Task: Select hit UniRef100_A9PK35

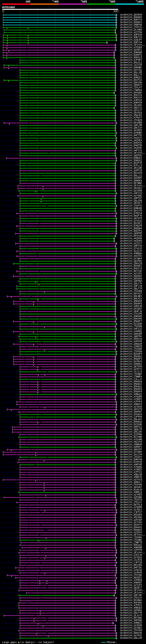Action: (x=131, y=306)
